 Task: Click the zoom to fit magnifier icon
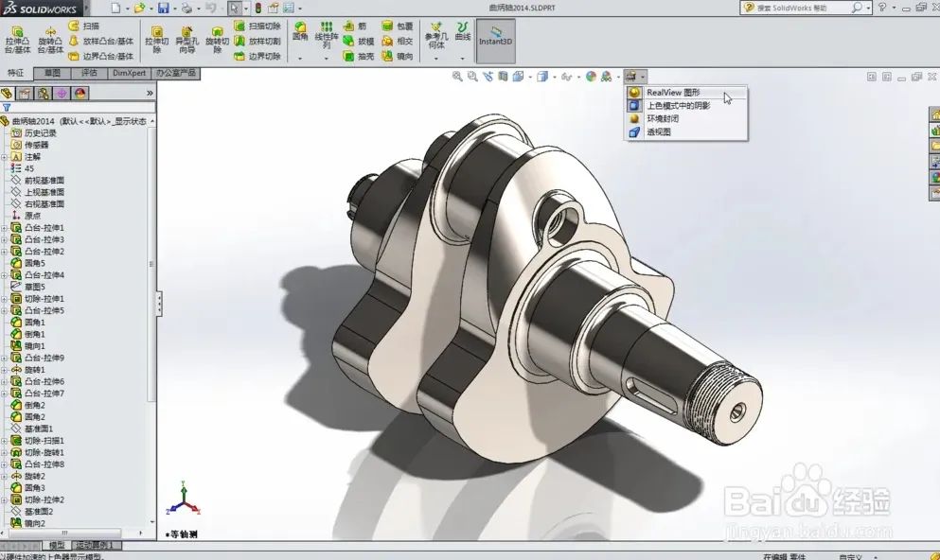click(457, 77)
